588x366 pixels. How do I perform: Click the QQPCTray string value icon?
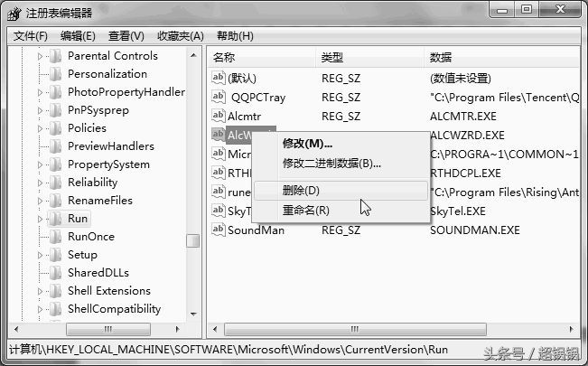point(219,97)
